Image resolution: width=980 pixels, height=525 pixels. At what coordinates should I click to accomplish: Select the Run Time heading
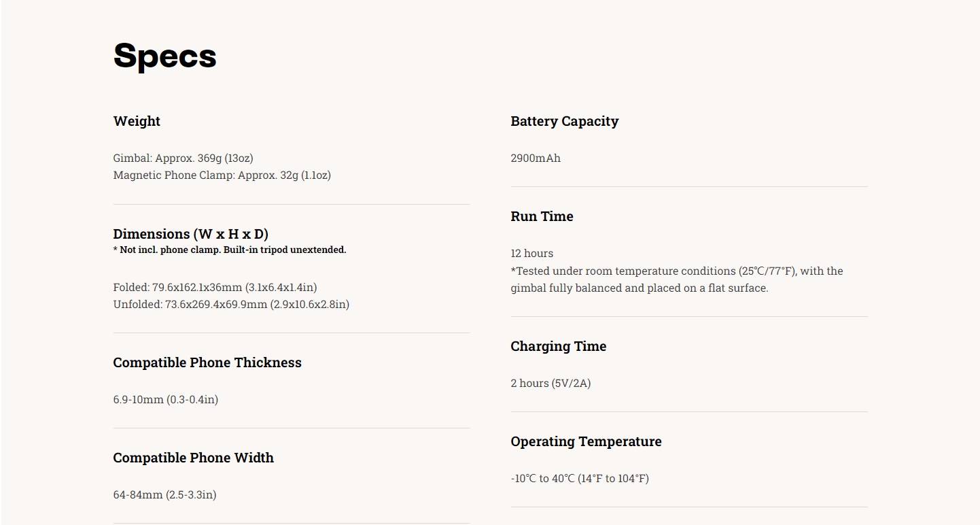(x=542, y=216)
